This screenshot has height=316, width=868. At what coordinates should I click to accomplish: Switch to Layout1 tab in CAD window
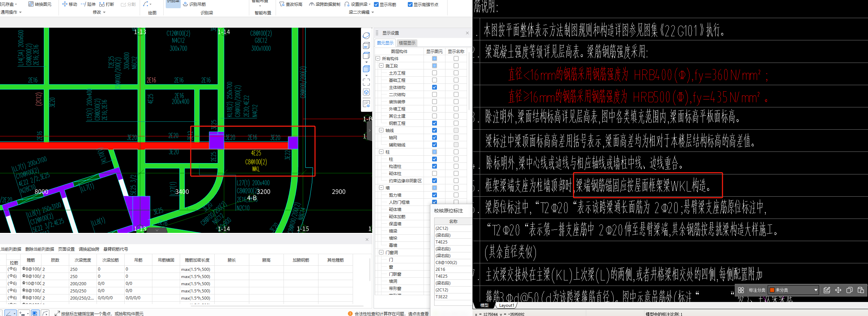point(506,305)
